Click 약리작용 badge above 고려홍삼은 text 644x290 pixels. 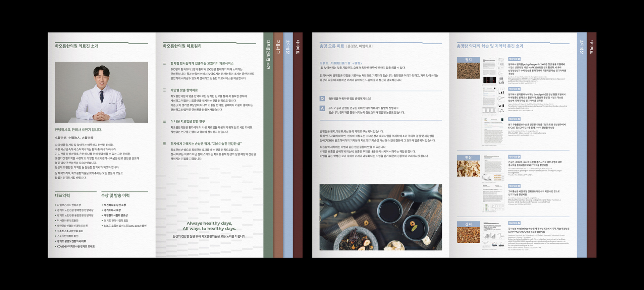click(x=514, y=186)
